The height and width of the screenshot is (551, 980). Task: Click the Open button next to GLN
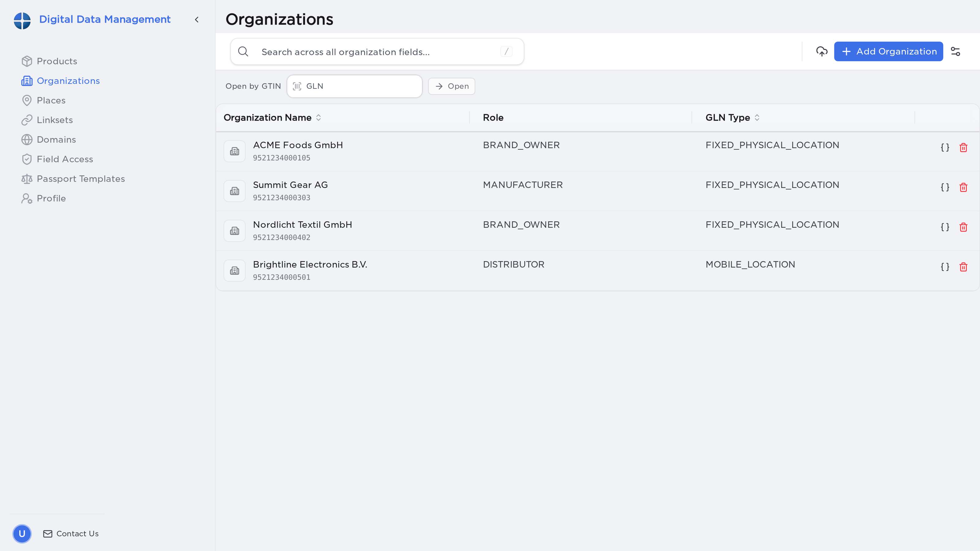pos(452,86)
